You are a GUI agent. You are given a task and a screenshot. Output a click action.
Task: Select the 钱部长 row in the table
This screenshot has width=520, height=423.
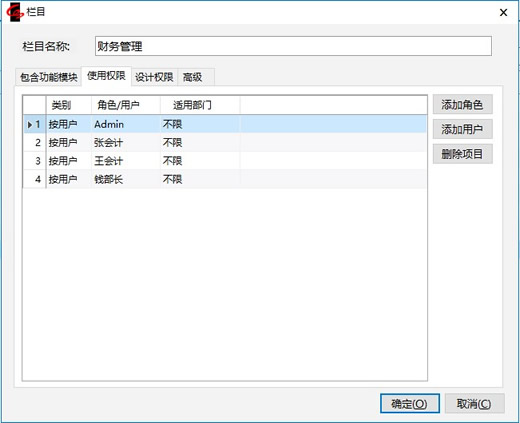click(x=225, y=179)
